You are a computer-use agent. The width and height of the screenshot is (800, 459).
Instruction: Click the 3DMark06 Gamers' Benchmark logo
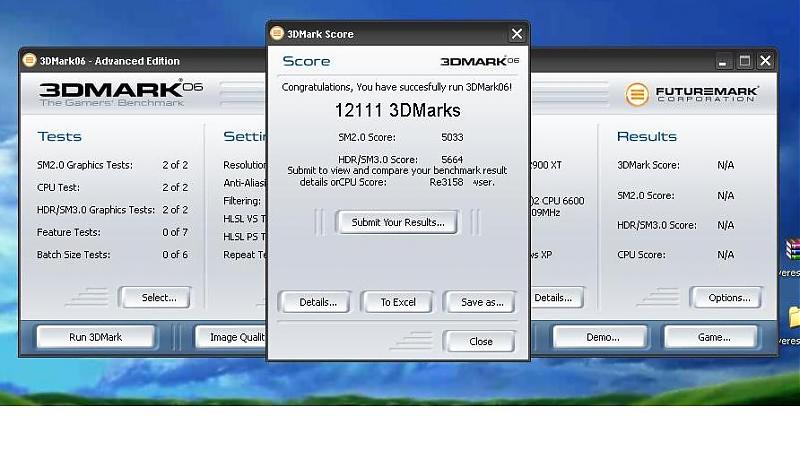tap(121, 93)
